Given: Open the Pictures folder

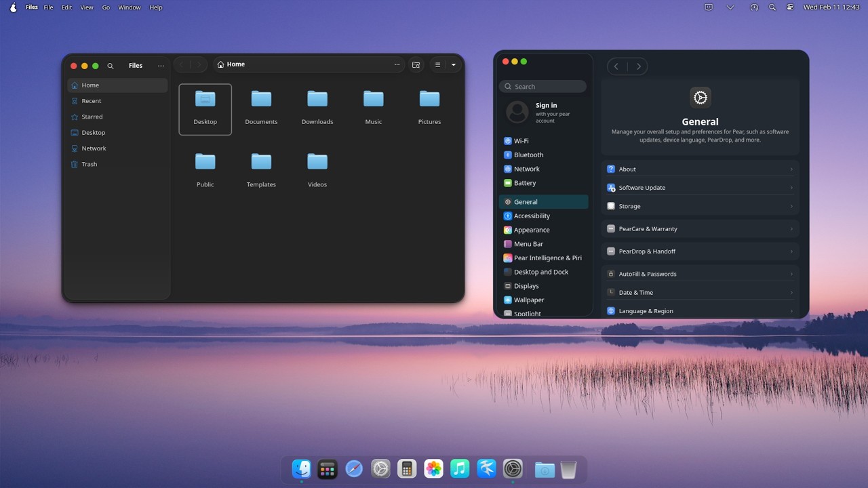Looking at the screenshot, I should (429, 108).
